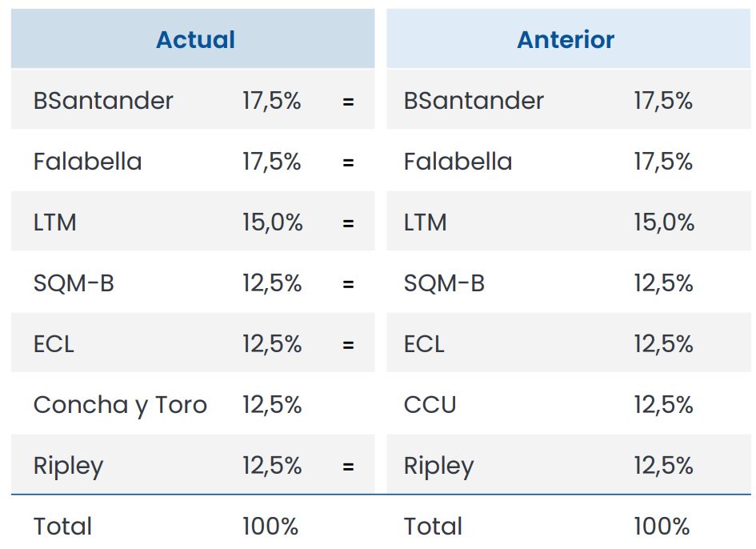Click the equals sign in the LTM row
756x549 pixels.
coord(348,223)
